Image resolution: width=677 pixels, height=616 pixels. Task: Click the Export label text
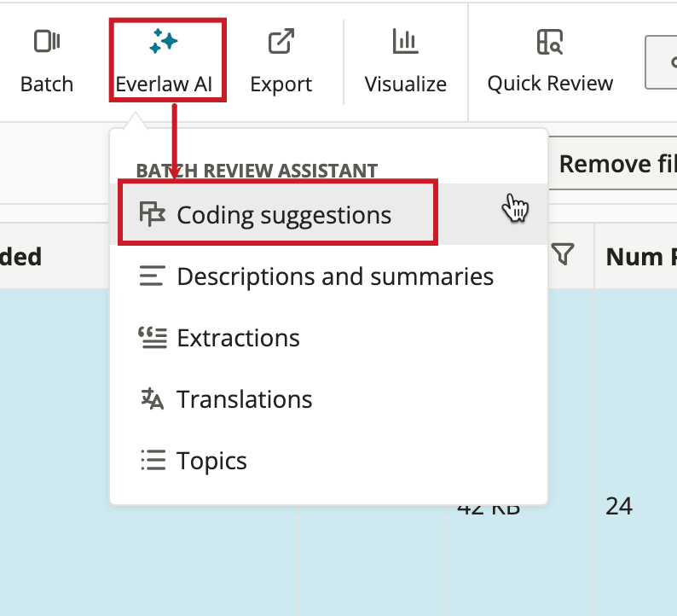pyautogui.click(x=281, y=84)
